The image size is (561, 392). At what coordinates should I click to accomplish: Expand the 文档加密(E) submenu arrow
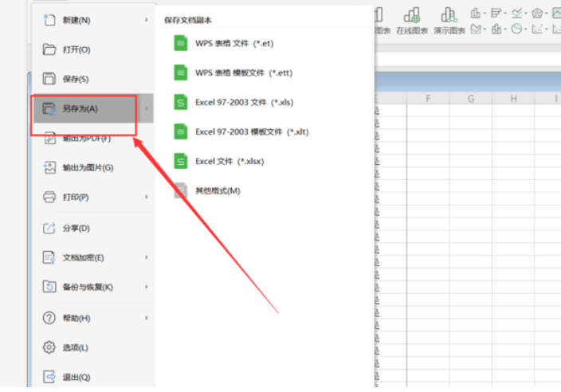click(147, 257)
